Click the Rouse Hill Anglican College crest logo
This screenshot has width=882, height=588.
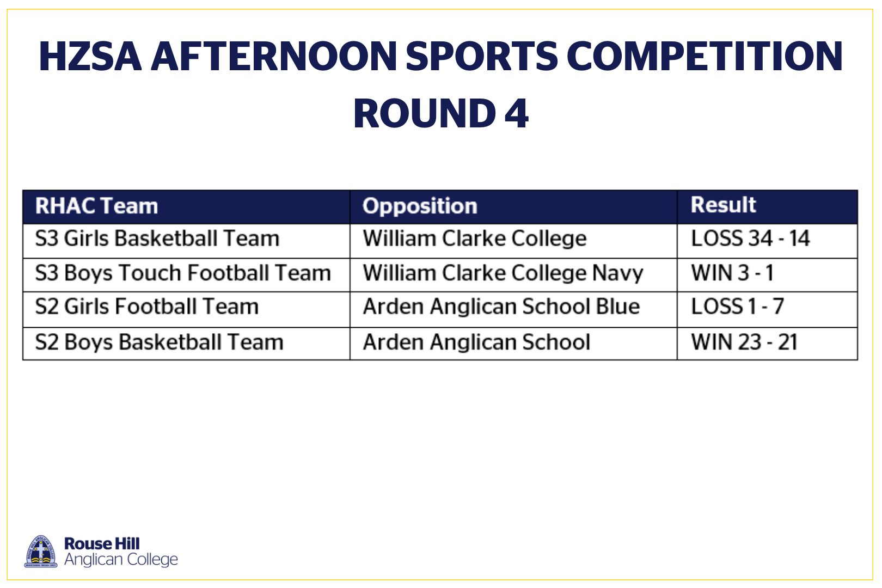coord(41,551)
